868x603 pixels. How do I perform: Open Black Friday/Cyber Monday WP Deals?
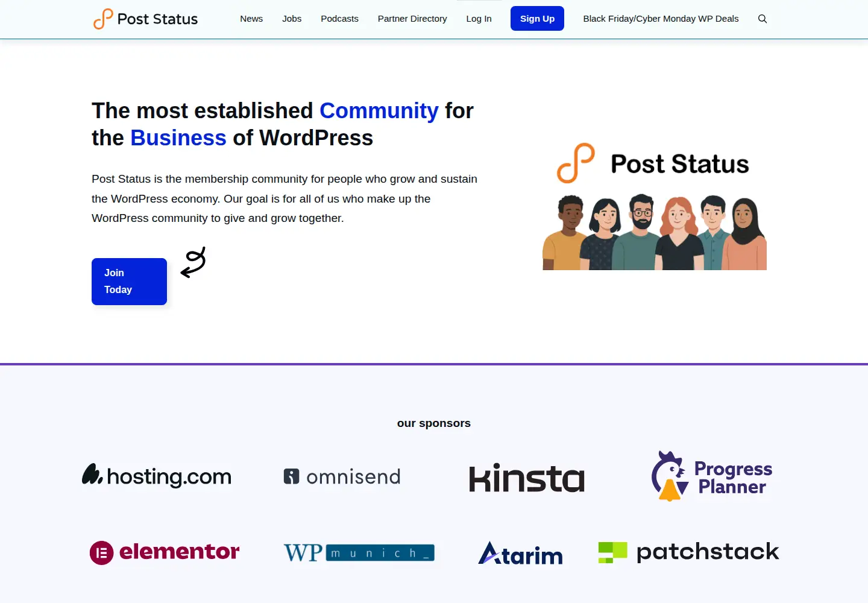(x=661, y=19)
